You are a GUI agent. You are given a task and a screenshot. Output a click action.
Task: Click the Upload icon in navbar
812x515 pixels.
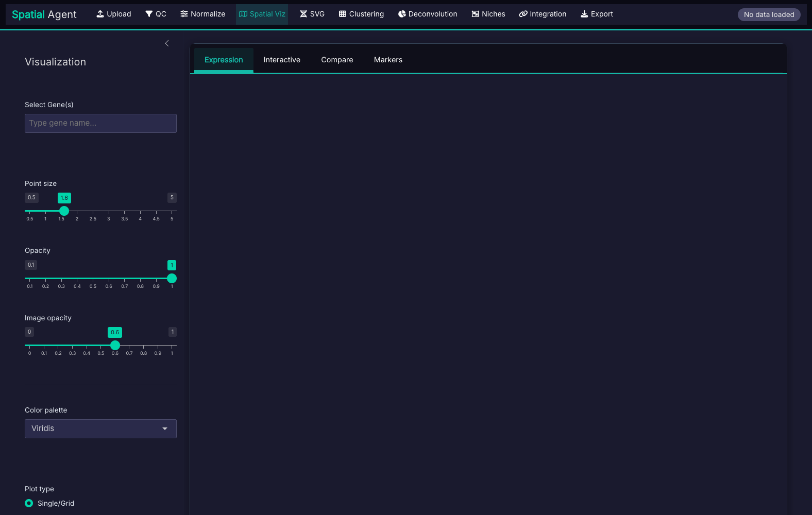tap(100, 14)
